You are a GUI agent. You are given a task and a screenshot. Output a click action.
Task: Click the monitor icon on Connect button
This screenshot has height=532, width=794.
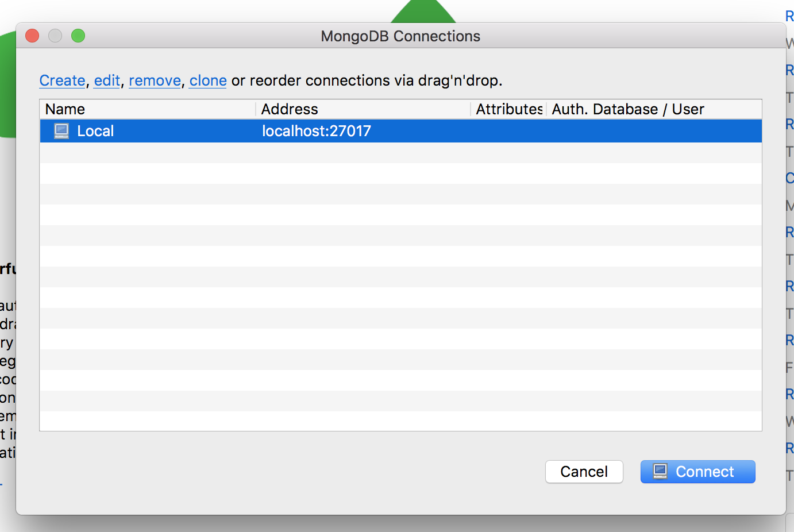pyautogui.click(x=660, y=472)
